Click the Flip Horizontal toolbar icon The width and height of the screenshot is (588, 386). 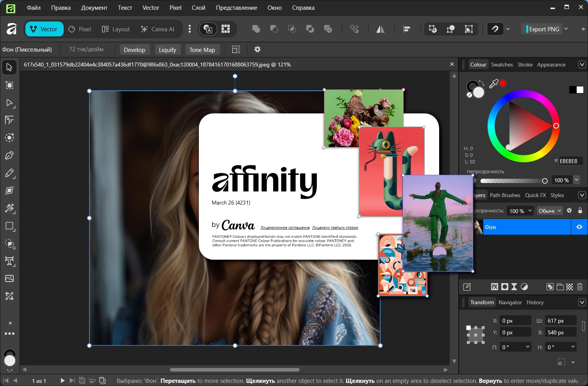[380, 29]
